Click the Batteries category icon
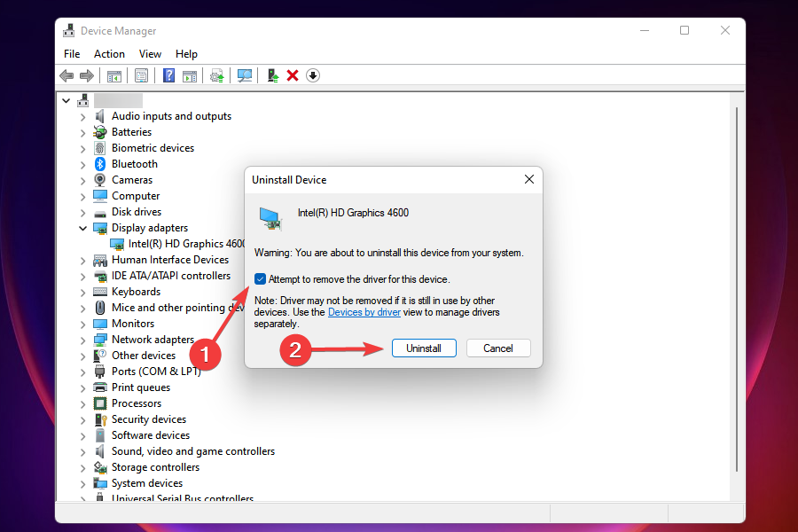 click(100, 132)
